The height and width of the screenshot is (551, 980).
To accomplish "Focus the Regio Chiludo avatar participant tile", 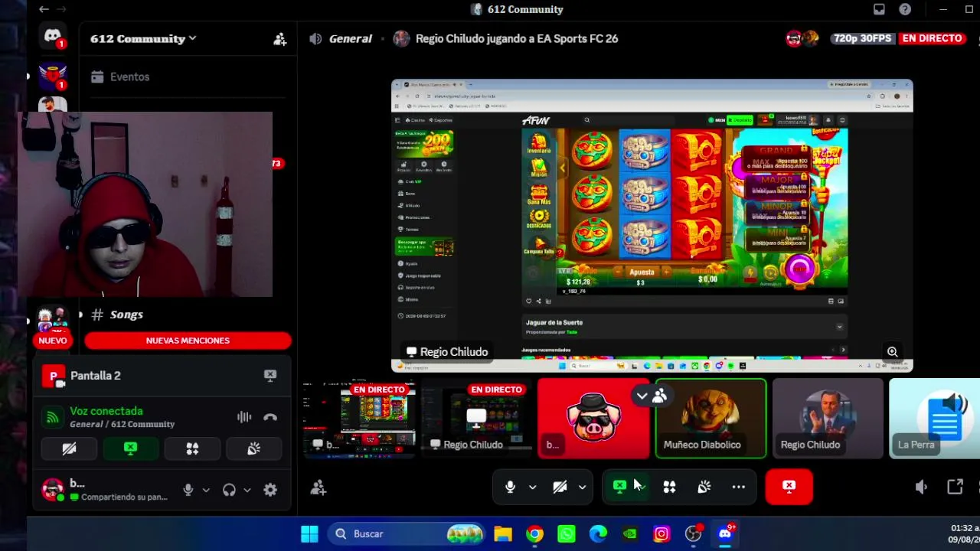I will pyautogui.click(x=828, y=419).
